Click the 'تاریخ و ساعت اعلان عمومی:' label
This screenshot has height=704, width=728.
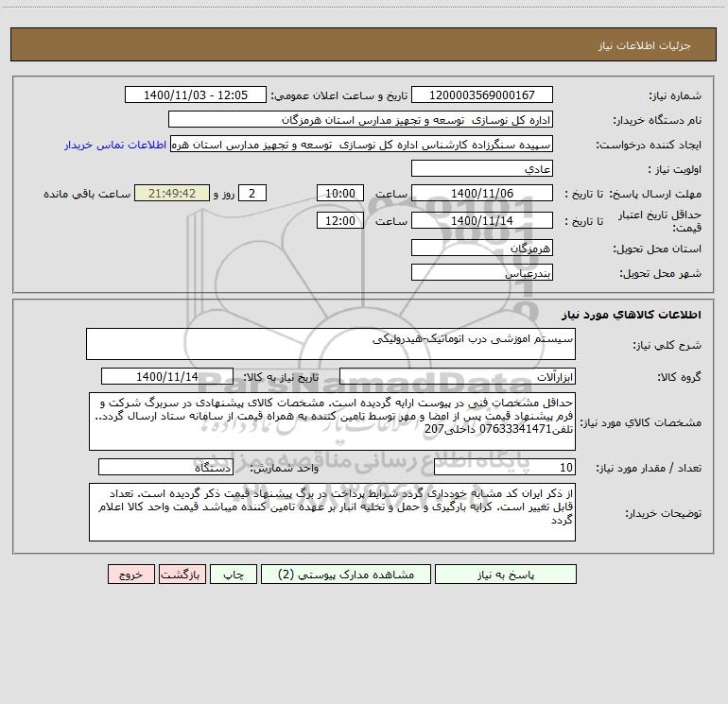pyautogui.click(x=339, y=95)
